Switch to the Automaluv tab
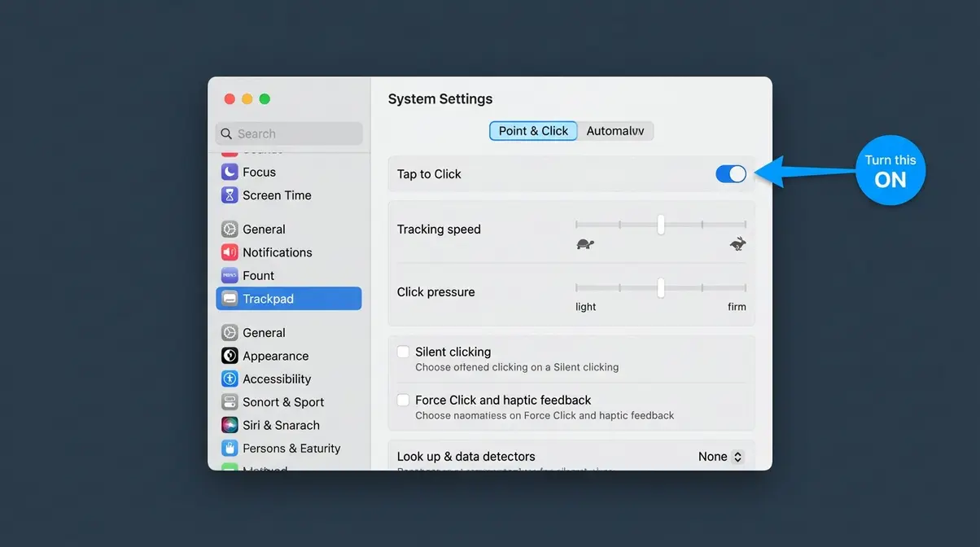 pyautogui.click(x=615, y=131)
